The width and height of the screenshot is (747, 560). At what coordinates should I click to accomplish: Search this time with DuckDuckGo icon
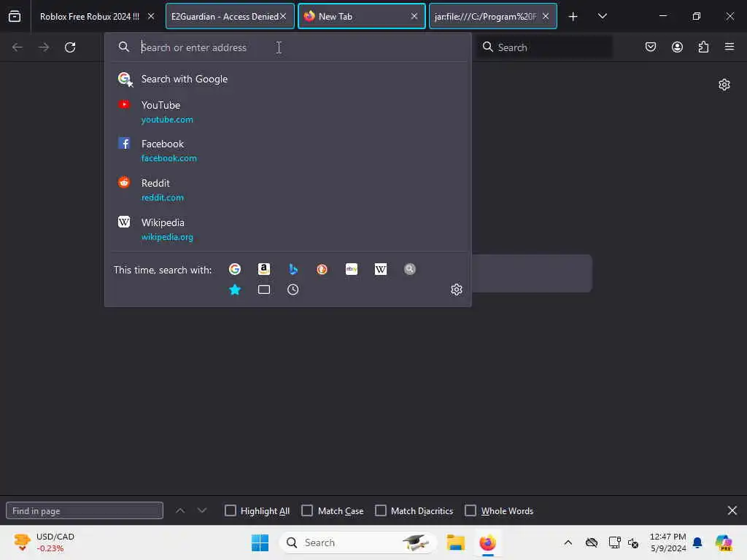coord(322,269)
